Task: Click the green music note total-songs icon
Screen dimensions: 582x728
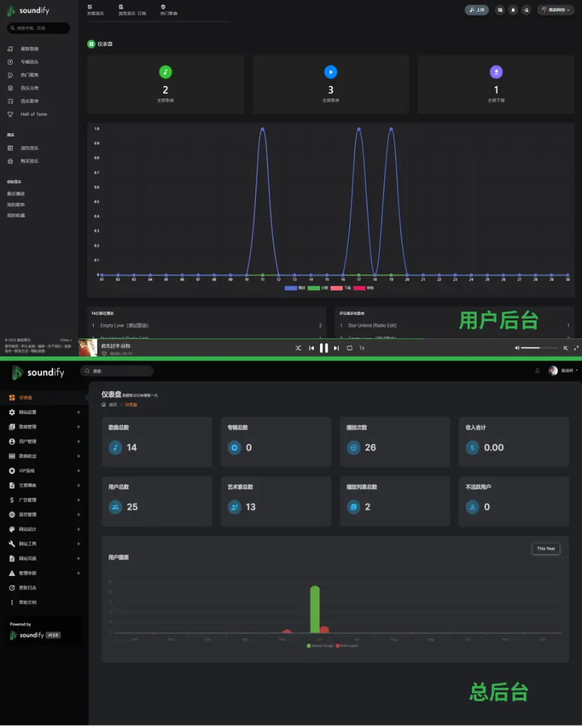Action: pos(166,72)
